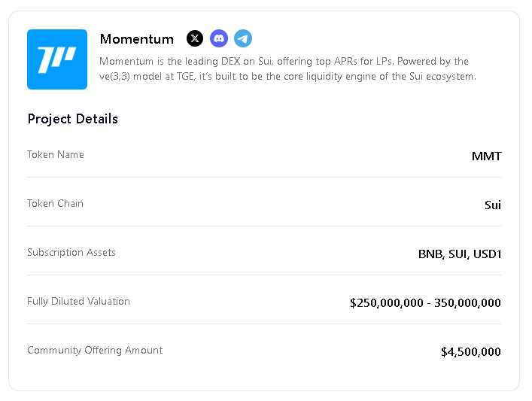Click the Subscription Assets label
Screen dimensions: 532x401
[71, 252]
